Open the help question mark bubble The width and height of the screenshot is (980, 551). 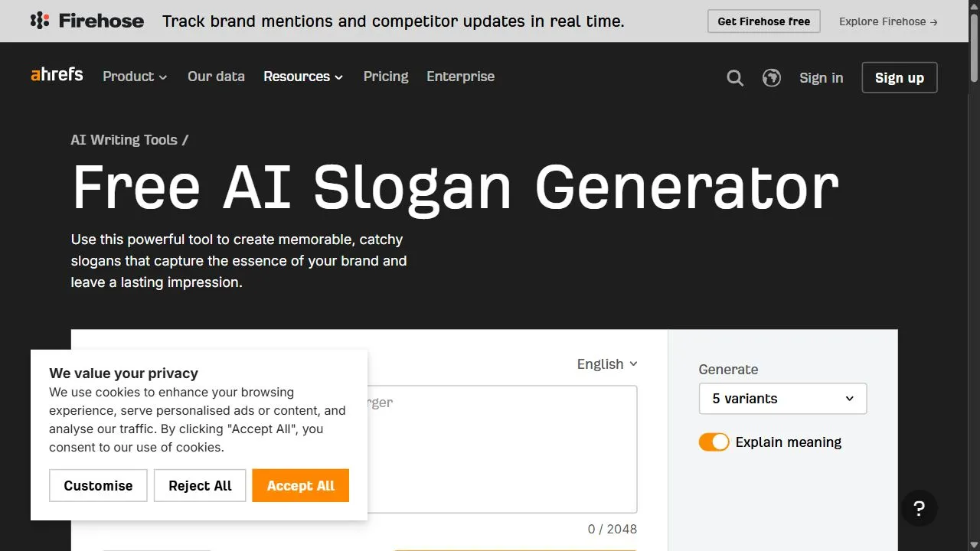pos(920,509)
